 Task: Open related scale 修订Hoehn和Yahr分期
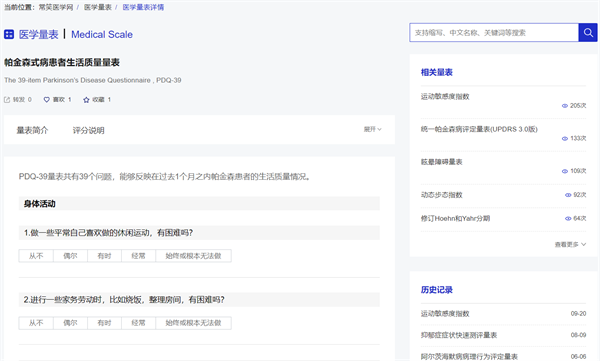[455, 219]
